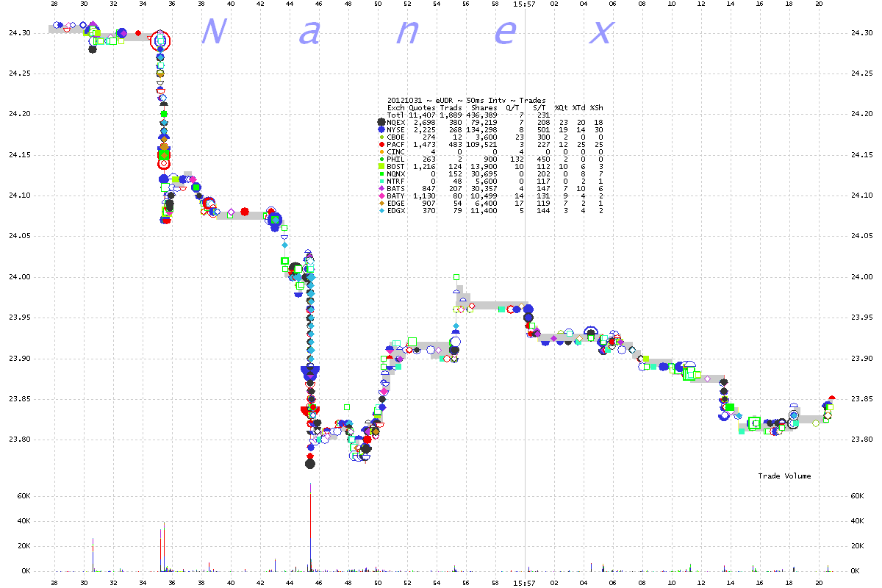Screen dimensions: 882x588
Task: Select the lime BOST legend square
Action: pos(381,166)
